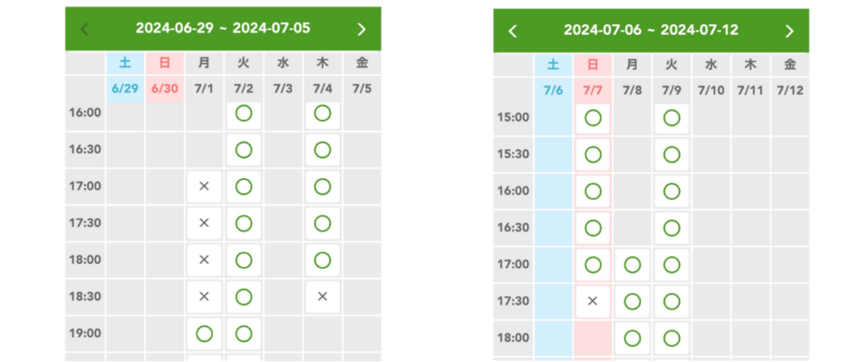The image size is (868, 362).
Task: Choose the 15:00 slot on Sunday 7/7
Action: [593, 118]
